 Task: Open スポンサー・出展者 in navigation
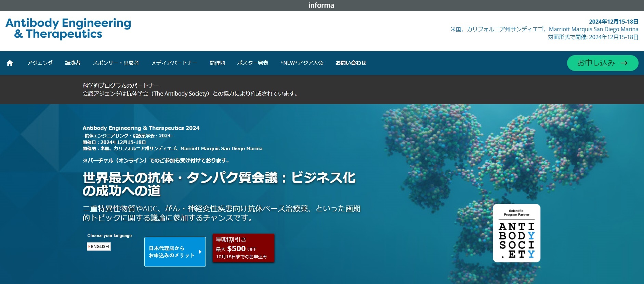pos(116,63)
